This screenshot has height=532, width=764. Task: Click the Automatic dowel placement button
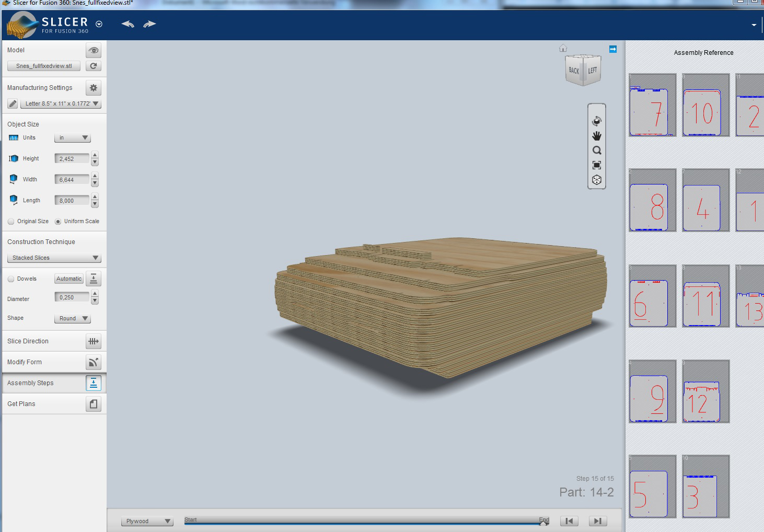point(68,279)
